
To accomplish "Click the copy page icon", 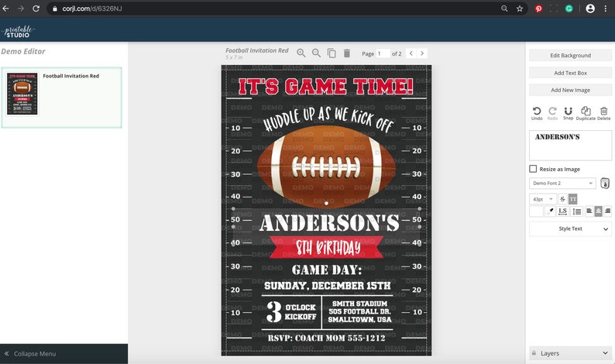I will [x=332, y=53].
